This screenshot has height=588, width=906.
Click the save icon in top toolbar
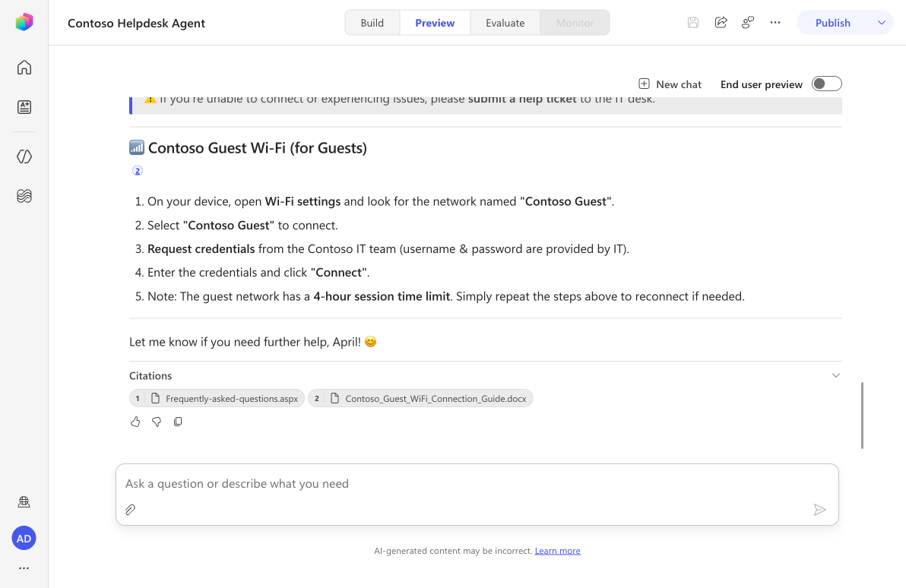(x=692, y=23)
